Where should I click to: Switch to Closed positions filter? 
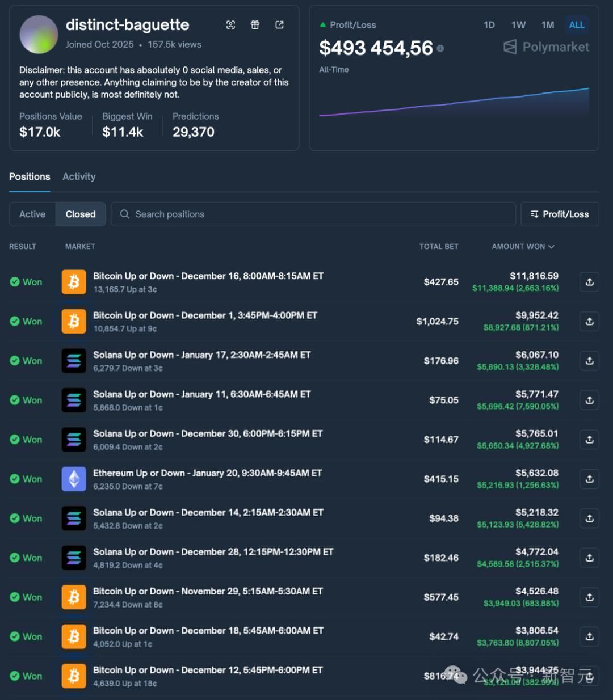(x=81, y=214)
